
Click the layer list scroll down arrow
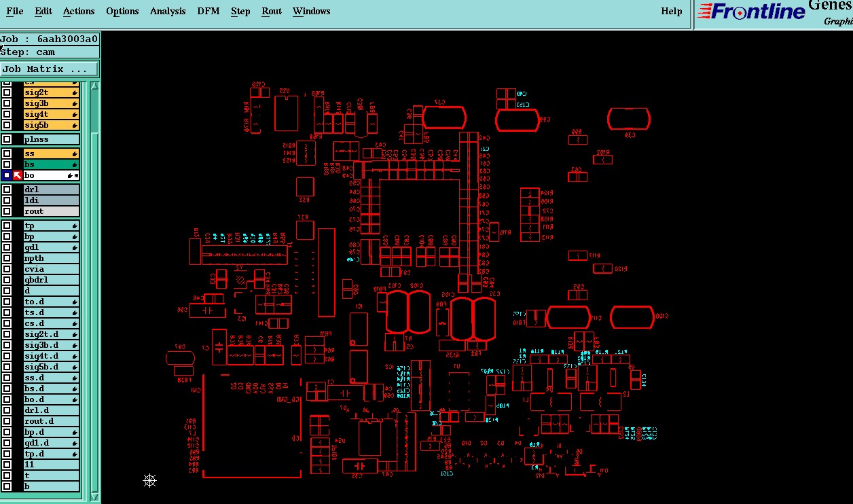94,497
